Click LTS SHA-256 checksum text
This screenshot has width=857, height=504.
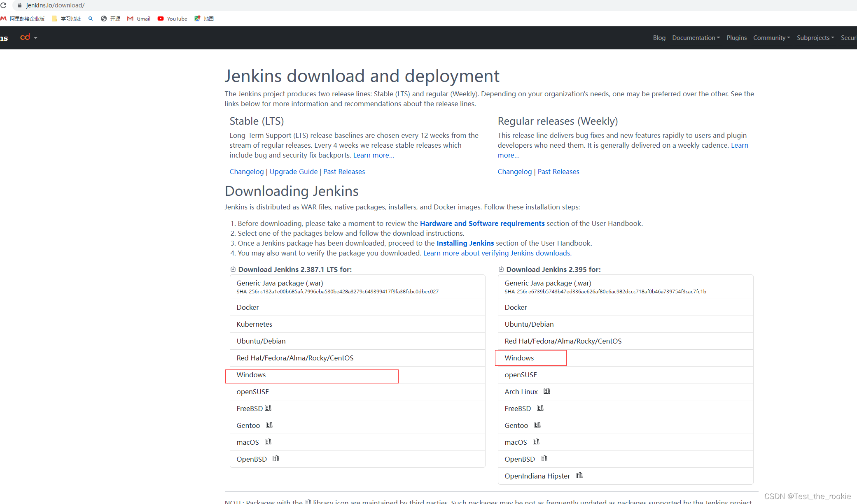tap(338, 292)
